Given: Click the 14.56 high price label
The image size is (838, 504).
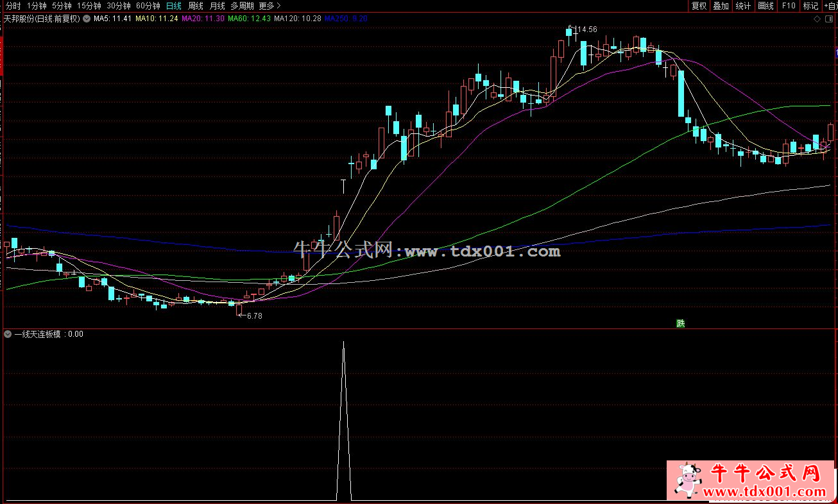Looking at the screenshot, I should 587,29.
